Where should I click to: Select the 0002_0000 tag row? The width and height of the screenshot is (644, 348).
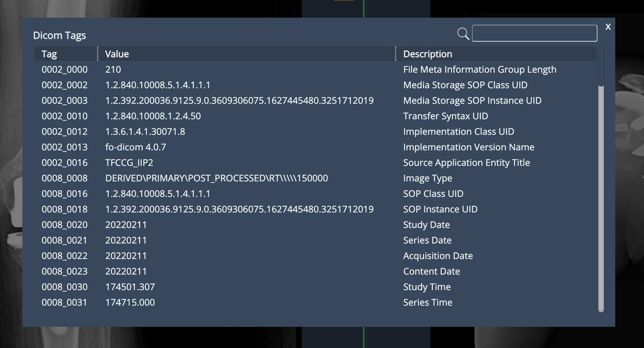tap(65, 70)
